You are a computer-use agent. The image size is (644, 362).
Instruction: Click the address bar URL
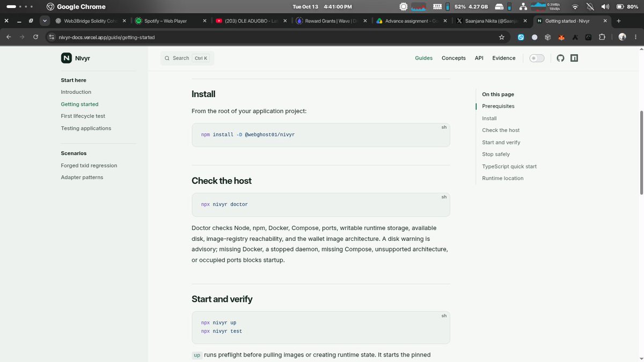point(107,37)
